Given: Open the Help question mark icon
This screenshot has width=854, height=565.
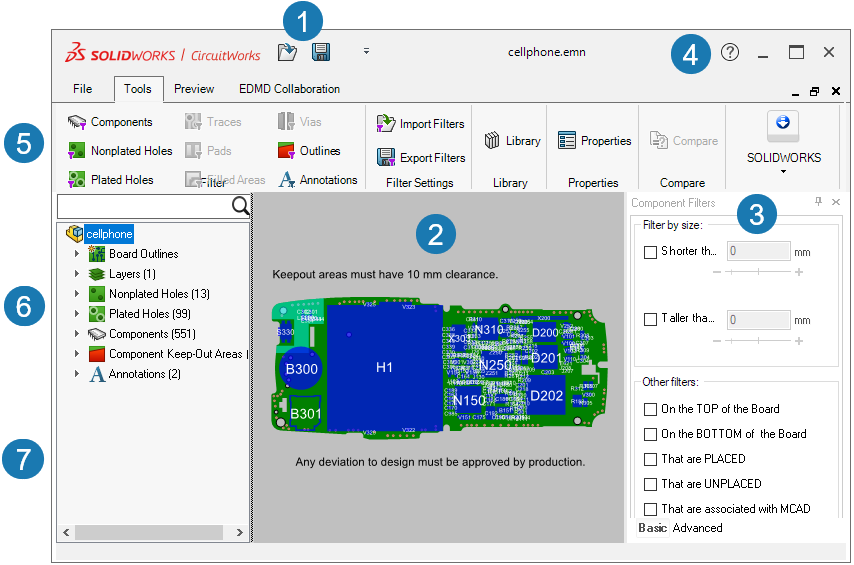Looking at the screenshot, I should point(730,52).
